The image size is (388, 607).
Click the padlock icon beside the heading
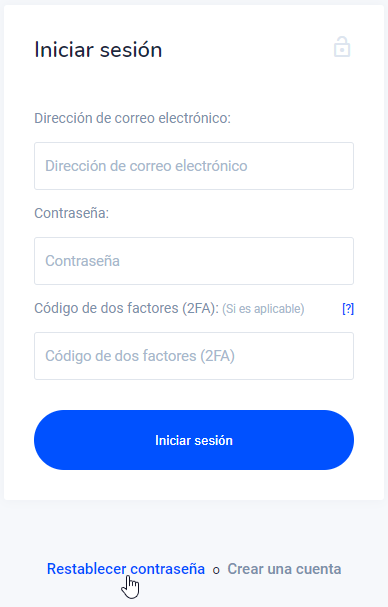pos(342,47)
